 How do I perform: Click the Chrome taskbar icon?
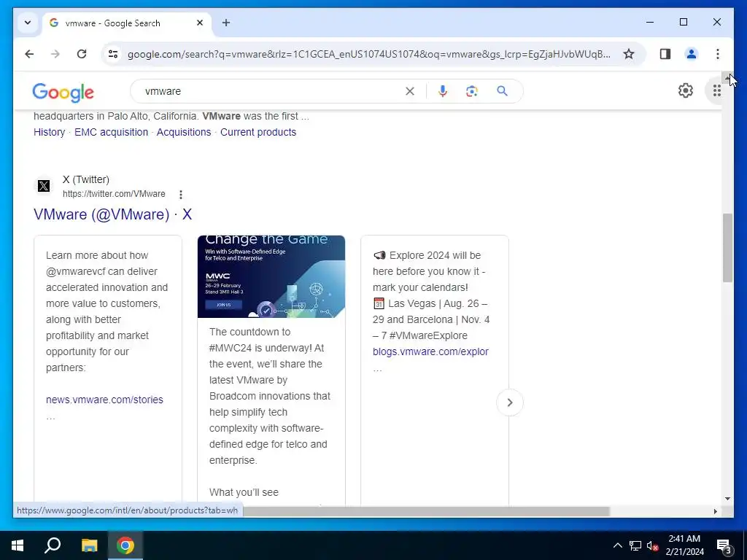click(125, 545)
